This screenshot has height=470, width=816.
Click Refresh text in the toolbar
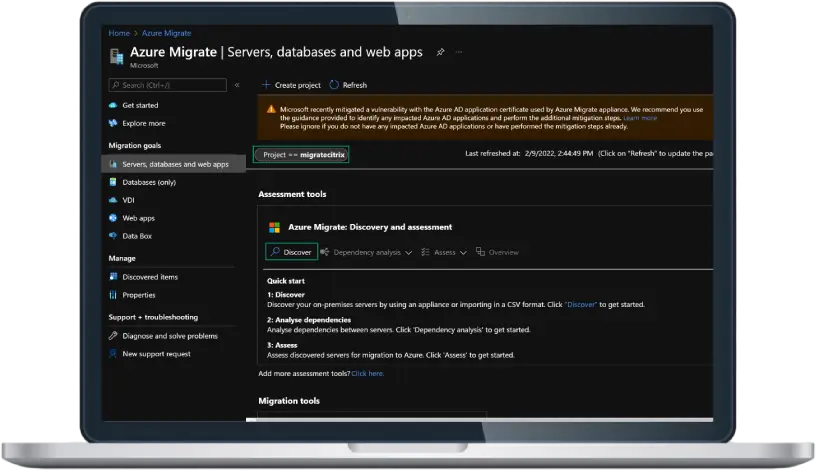355,85
